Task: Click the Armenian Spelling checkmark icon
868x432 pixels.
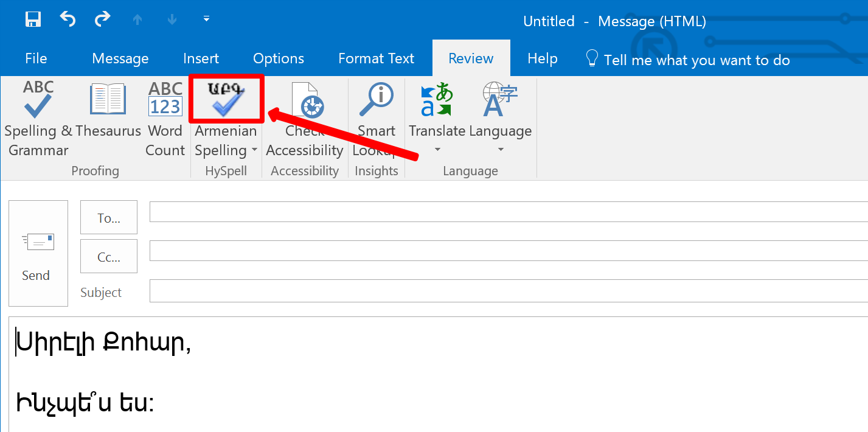Action: tap(226, 99)
